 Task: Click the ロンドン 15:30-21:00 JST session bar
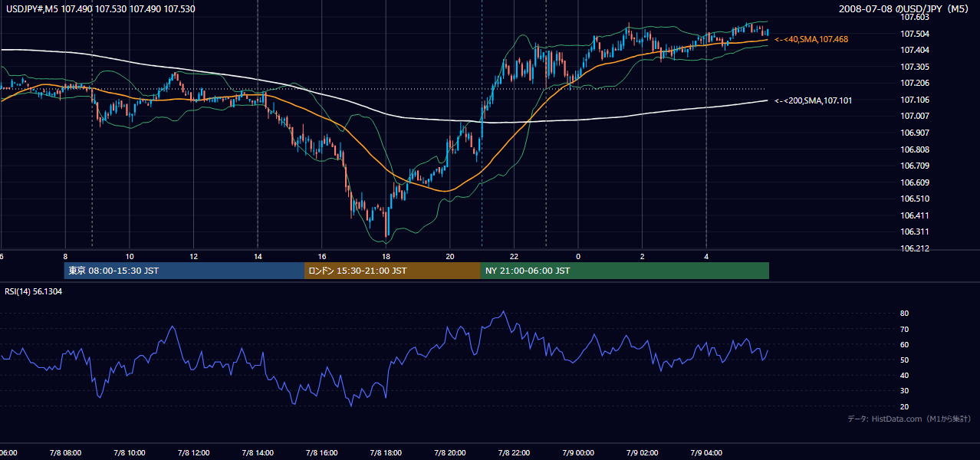point(393,271)
